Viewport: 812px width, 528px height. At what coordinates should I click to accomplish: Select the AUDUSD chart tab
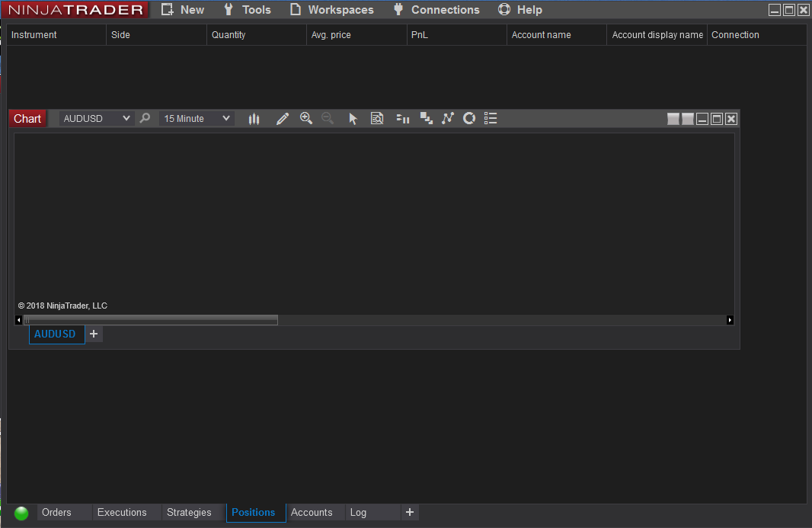point(57,334)
